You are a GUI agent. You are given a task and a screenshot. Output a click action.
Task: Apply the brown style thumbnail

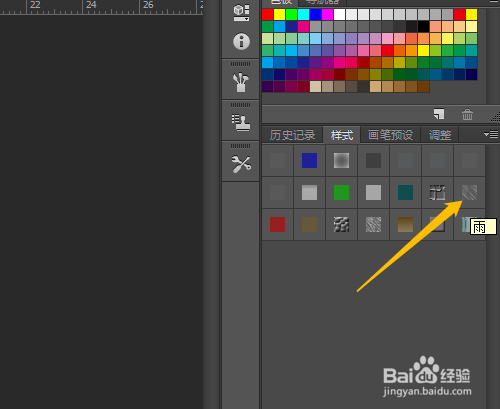pyautogui.click(x=309, y=224)
